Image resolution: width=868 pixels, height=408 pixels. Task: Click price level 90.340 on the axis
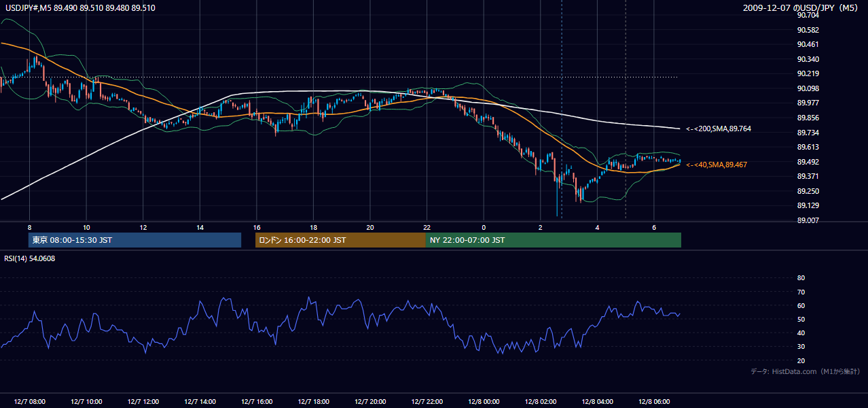(x=808, y=59)
